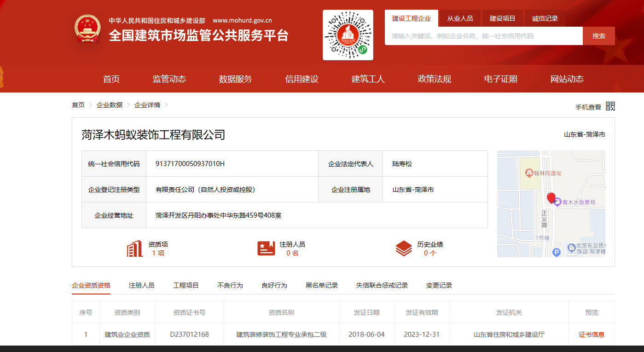Screen dimensions: 644x352
Task: Click the national emblem logo
Action: (x=87, y=28)
